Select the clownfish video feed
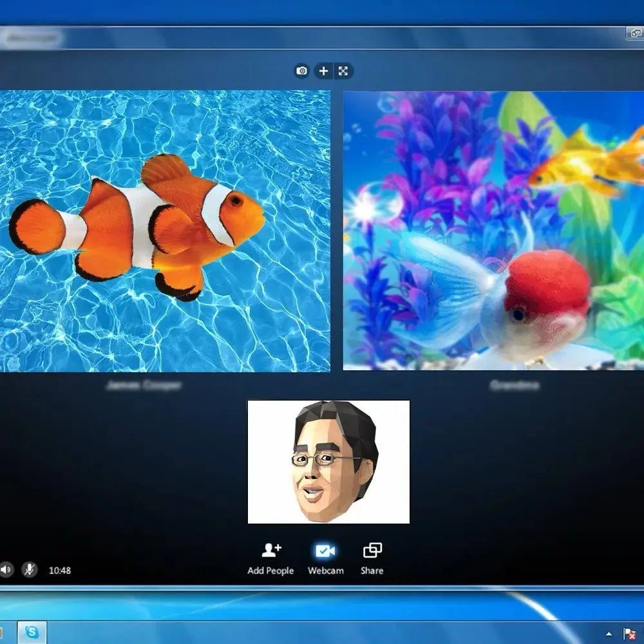 (164, 231)
